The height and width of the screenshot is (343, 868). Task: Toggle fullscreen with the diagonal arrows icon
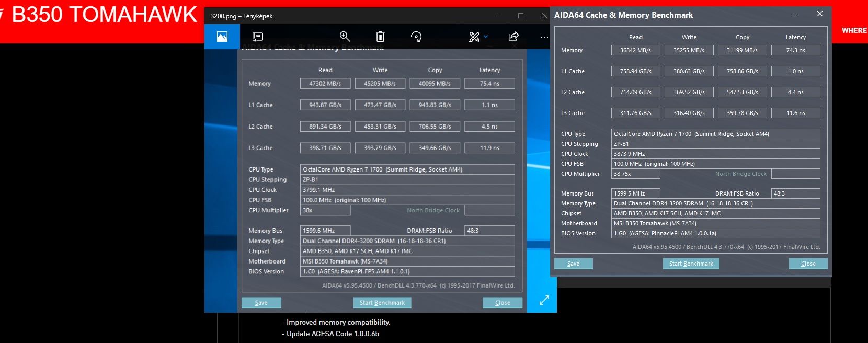point(544,300)
